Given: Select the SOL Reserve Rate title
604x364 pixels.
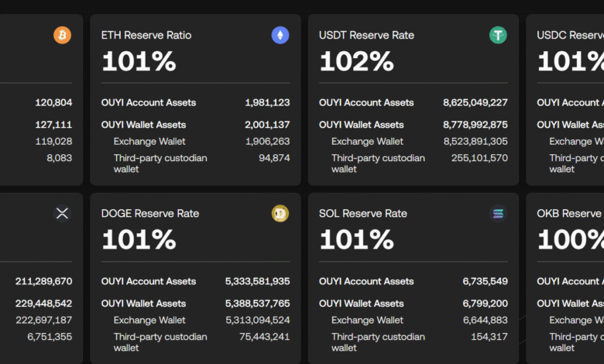Looking at the screenshot, I should 363,214.
